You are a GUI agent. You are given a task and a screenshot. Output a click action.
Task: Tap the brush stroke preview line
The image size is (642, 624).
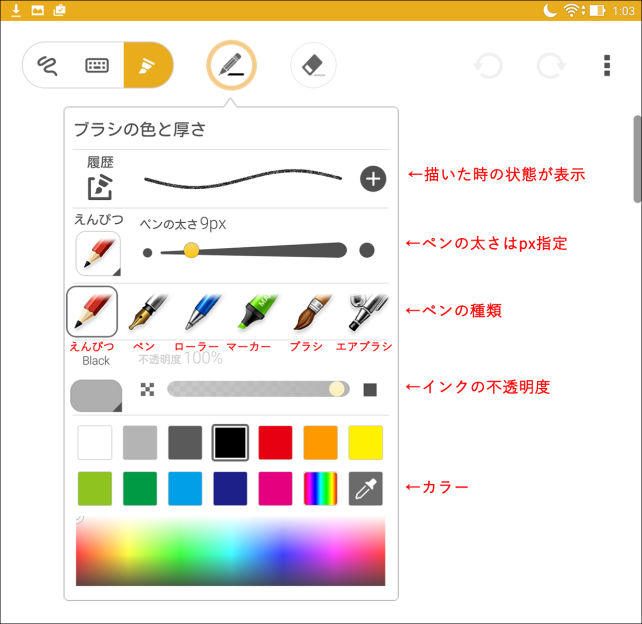[x=243, y=179]
